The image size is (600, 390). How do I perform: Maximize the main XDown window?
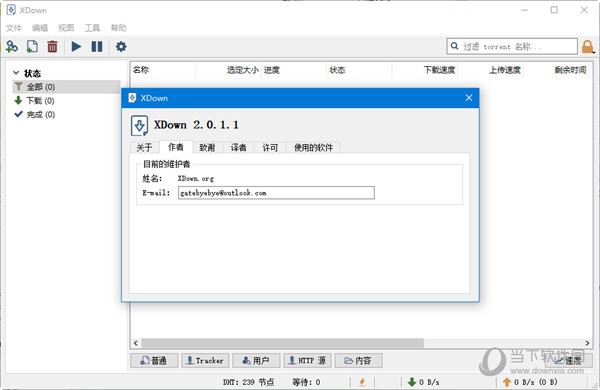click(554, 10)
